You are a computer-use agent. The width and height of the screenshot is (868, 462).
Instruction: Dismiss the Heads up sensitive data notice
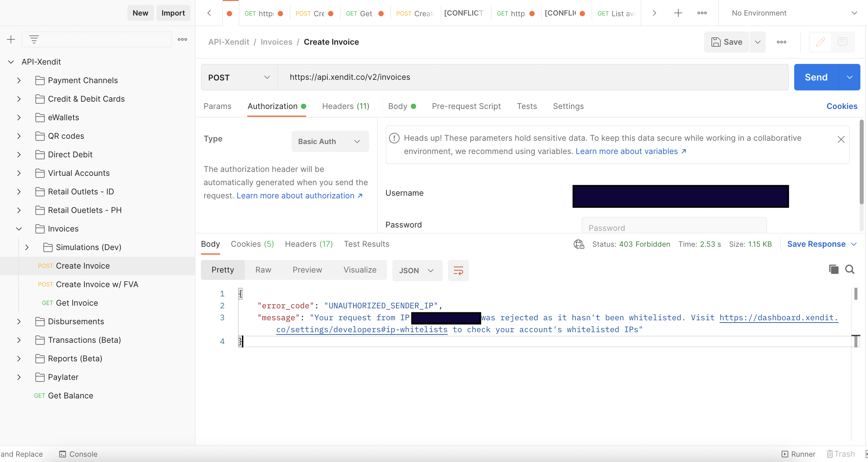841,139
